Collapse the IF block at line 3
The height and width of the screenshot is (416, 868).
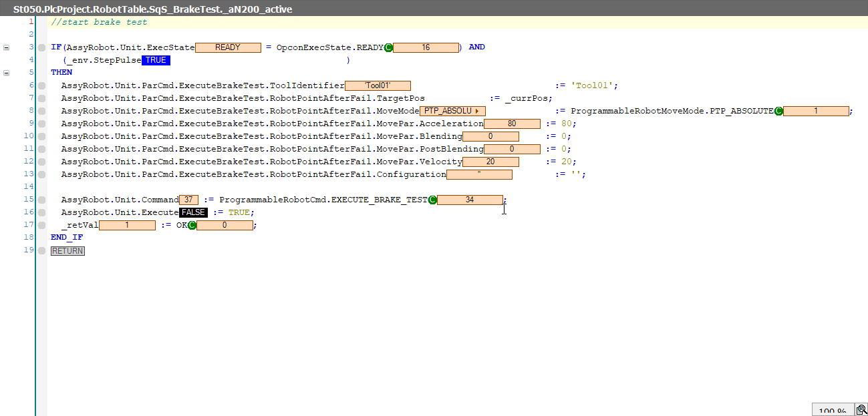[7, 48]
